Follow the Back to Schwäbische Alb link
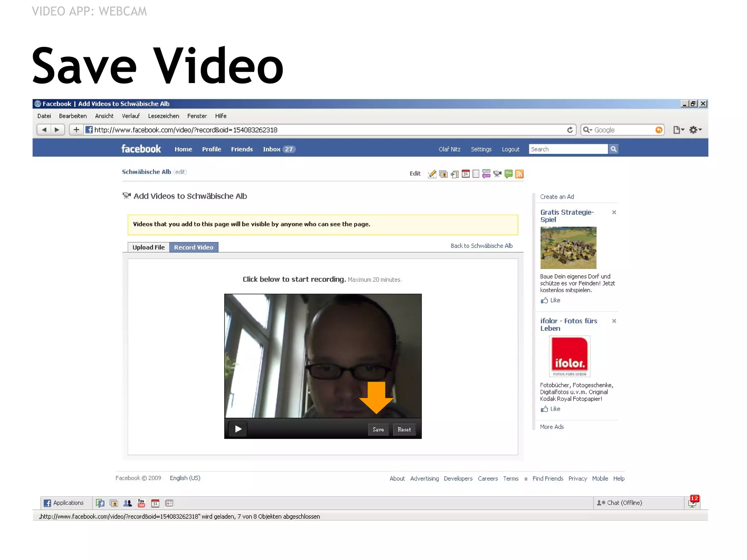Image resolution: width=747 pixels, height=560 pixels. [481, 246]
